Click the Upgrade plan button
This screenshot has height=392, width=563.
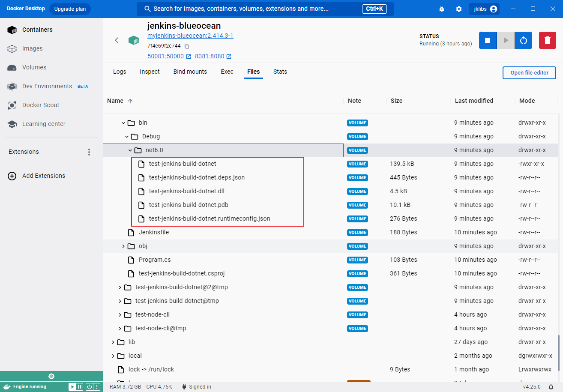point(70,9)
